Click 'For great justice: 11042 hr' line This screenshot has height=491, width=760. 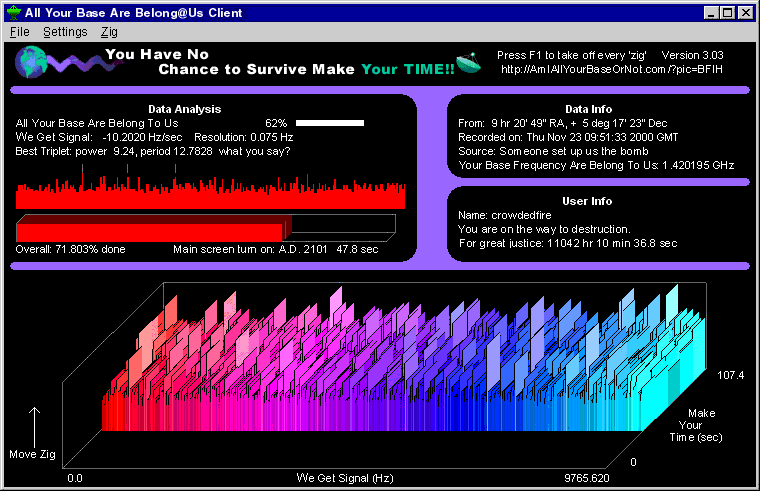pos(568,243)
